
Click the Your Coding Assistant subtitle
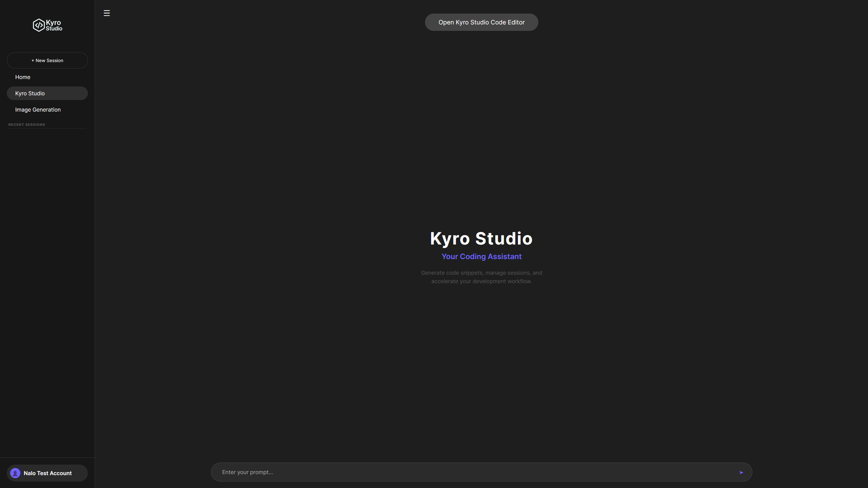point(481,256)
